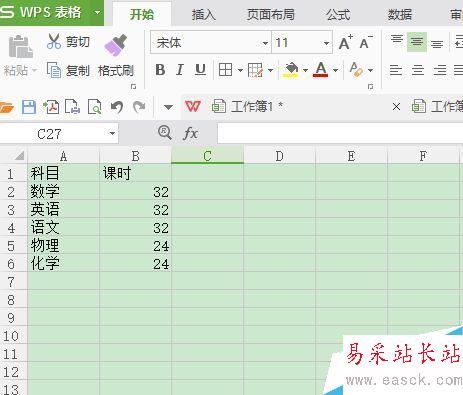Click inside the formula bar

point(340,133)
